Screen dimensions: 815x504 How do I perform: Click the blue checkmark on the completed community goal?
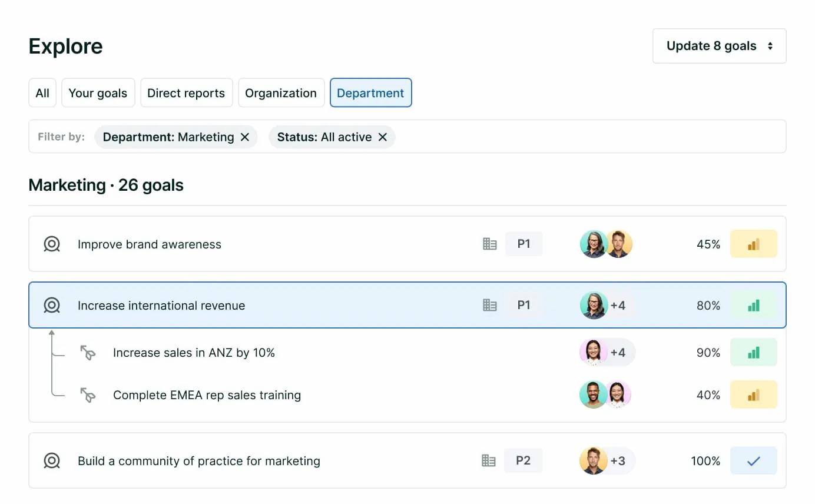coord(754,461)
